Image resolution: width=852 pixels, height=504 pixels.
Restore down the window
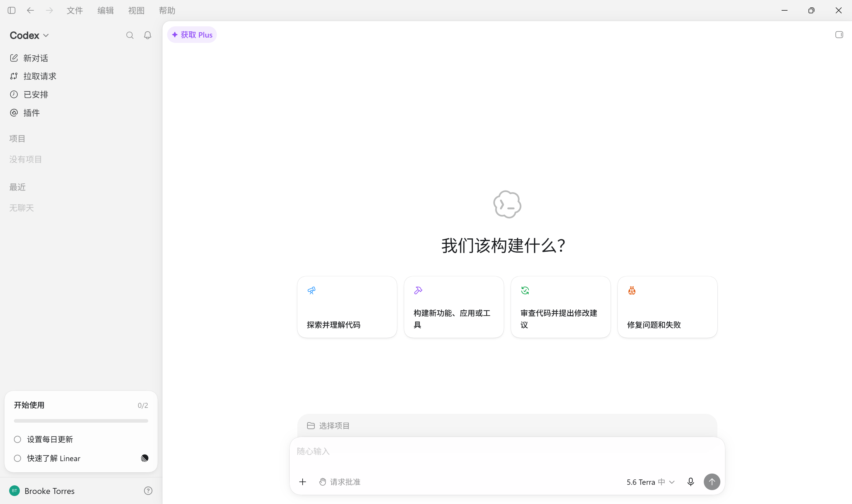[x=811, y=11]
